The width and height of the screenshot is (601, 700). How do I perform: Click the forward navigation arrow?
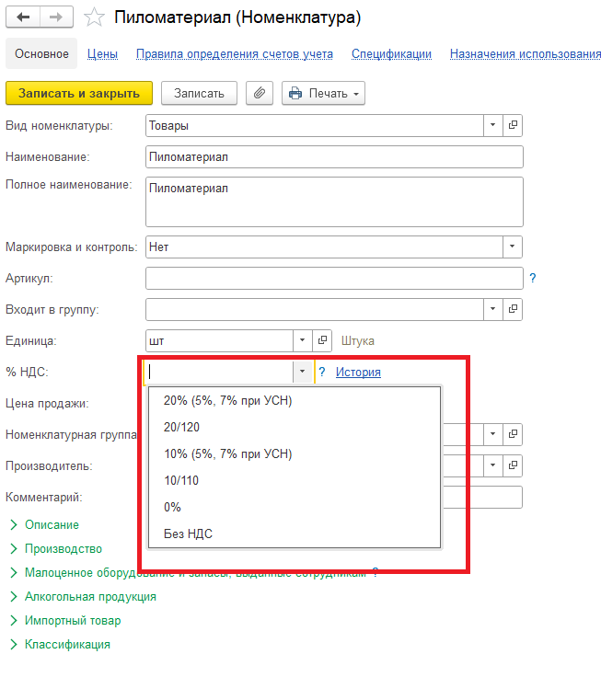pos(56,17)
